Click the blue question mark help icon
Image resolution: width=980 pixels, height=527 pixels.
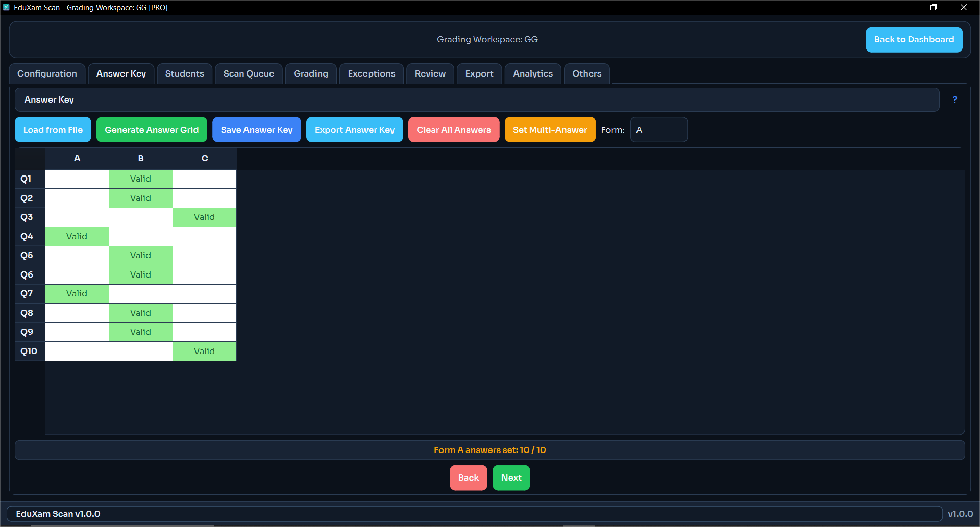(x=954, y=100)
